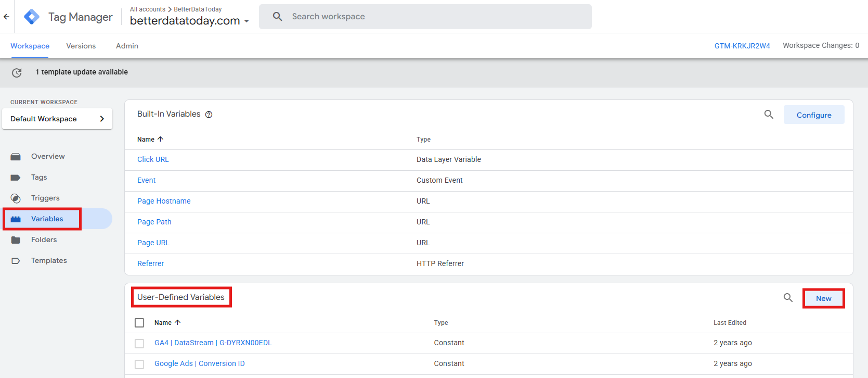Click the template update refresh icon

[17, 72]
